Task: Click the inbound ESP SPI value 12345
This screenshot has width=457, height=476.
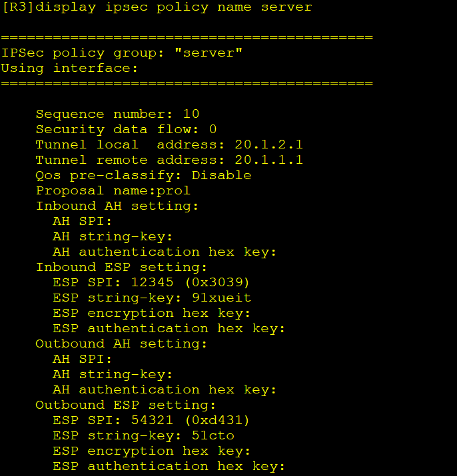Action: click(x=152, y=282)
